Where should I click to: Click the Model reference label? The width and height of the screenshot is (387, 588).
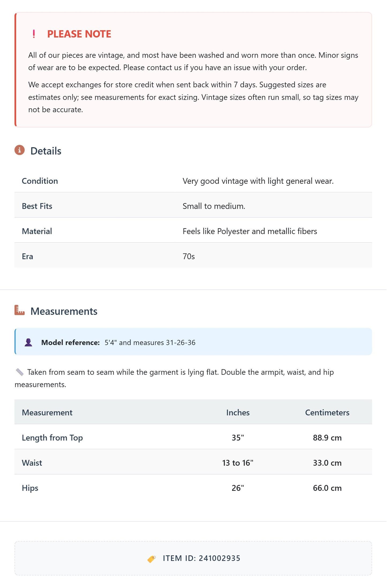[x=70, y=343]
